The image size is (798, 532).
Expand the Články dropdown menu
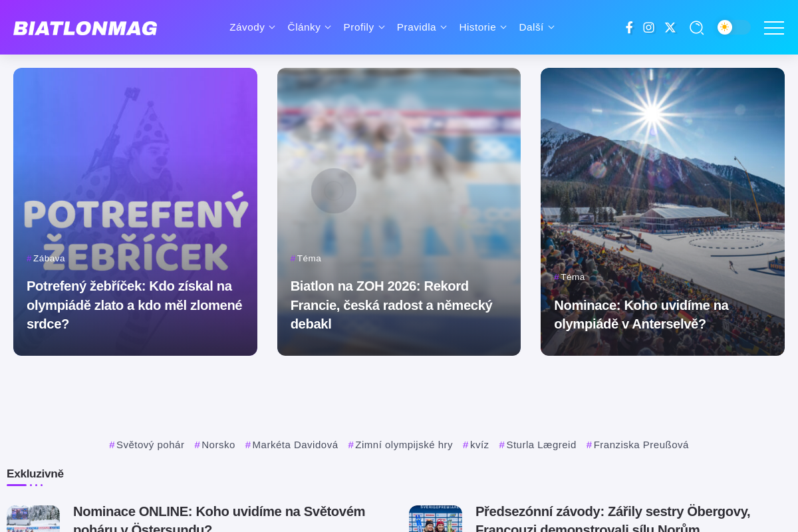[x=309, y=27]
